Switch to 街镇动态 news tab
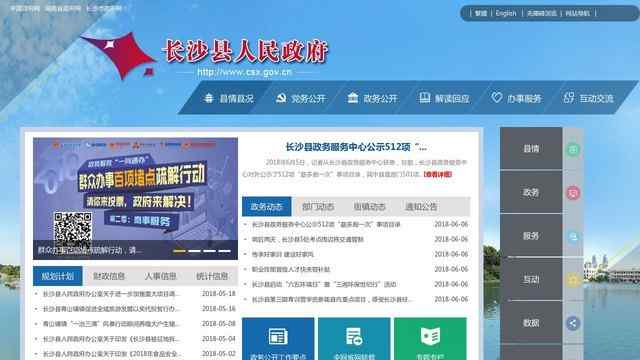 [369, 207]
